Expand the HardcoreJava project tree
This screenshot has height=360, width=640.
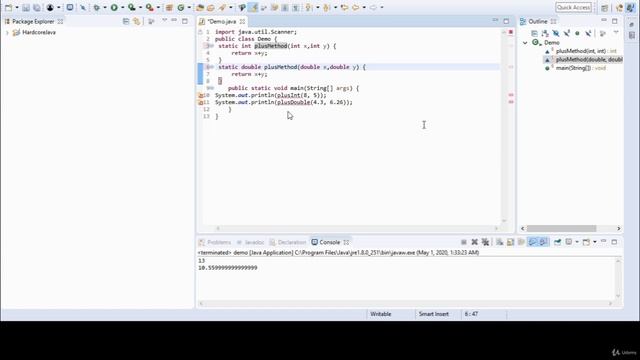(x=7, y=33)
